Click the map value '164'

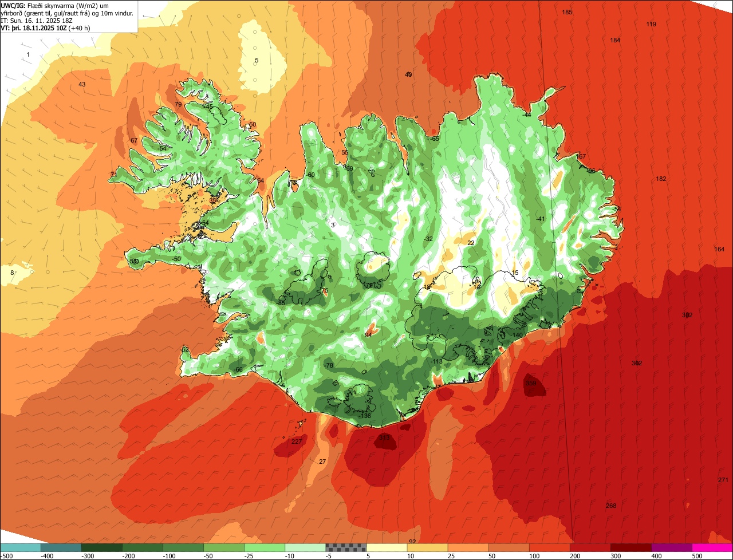point(719,249)
